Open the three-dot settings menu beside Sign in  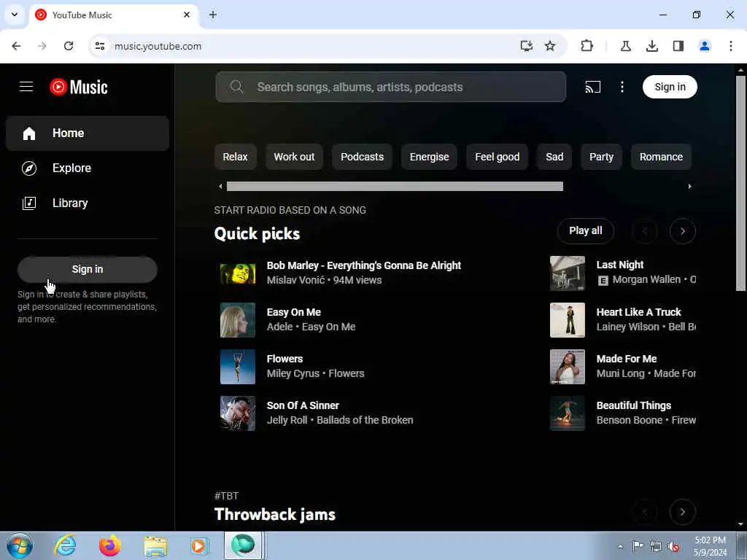[x=622, y=87]
